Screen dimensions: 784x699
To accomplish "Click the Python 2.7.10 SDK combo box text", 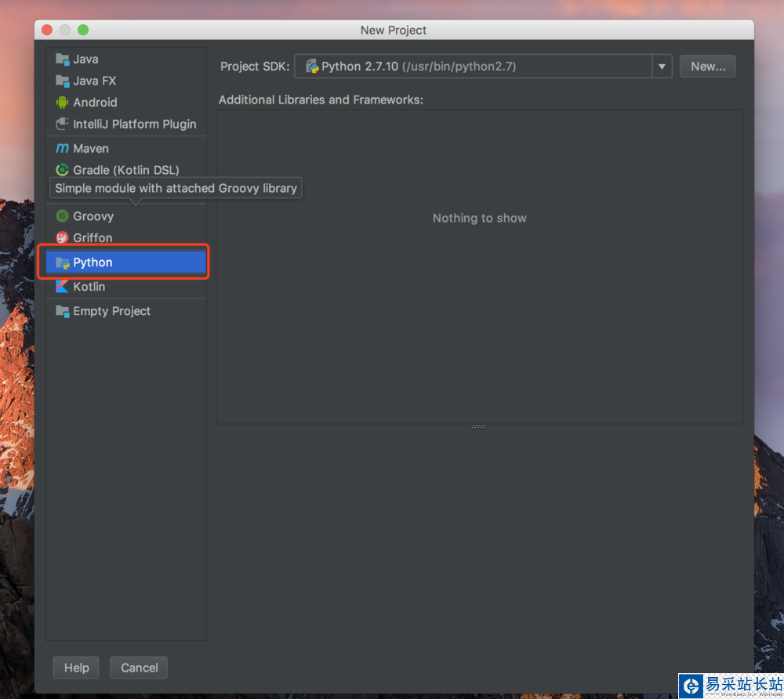I will (419, 67).
